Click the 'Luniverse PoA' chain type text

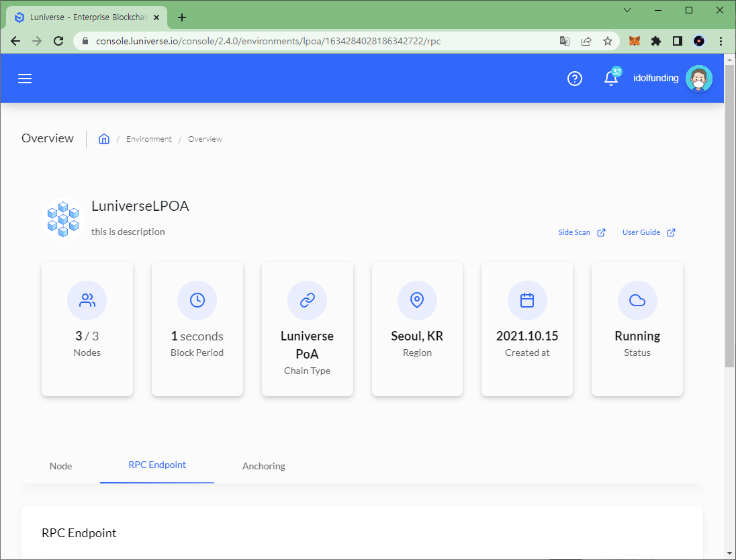tap(307, 345)
